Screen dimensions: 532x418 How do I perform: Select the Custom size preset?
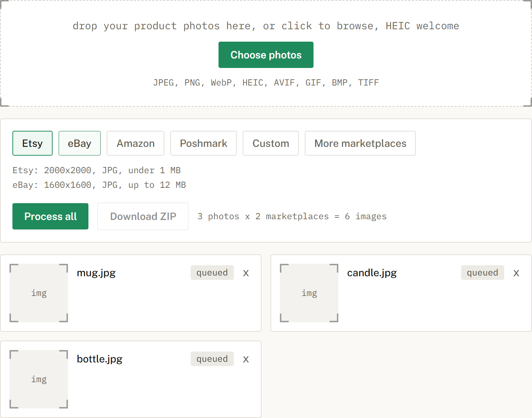click(x=271, y=143)
